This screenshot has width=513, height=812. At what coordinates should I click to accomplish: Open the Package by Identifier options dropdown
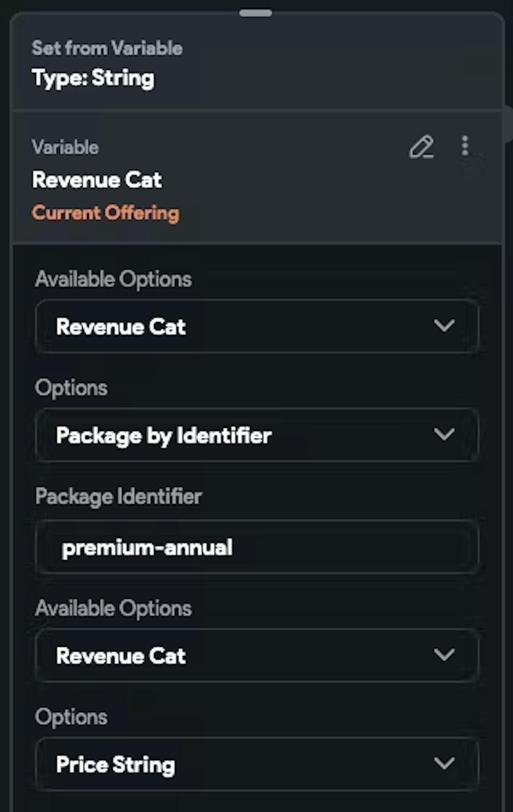coord(256,435)
